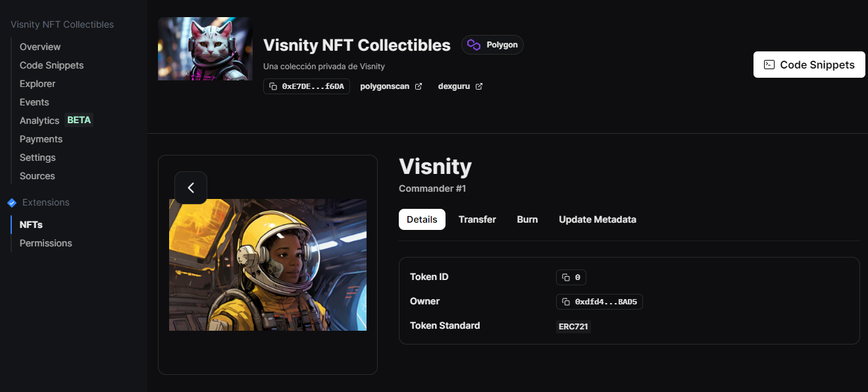Click the description 'Una colección privada de Visnity'
This screenshot has height=392, width=868.
324,67
